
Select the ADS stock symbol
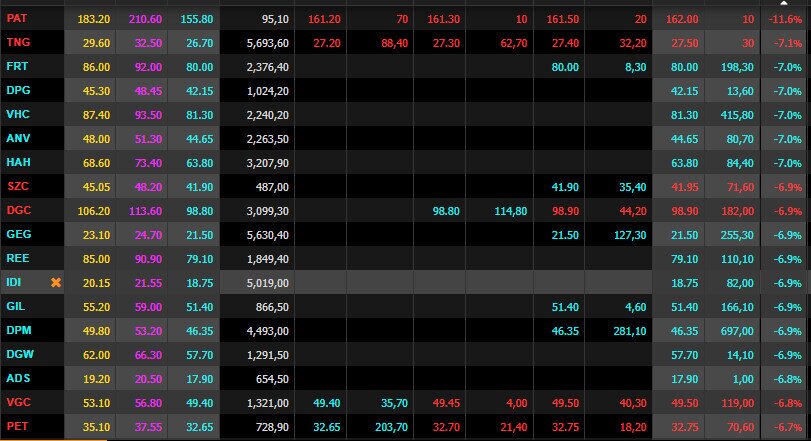(18, 378)
